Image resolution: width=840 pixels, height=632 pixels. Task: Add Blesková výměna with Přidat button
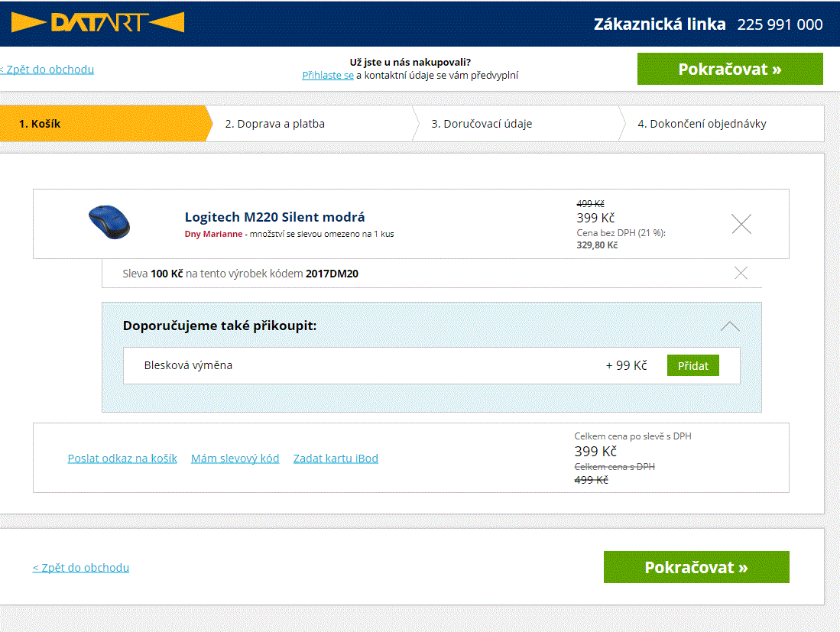tap(692, 366)
